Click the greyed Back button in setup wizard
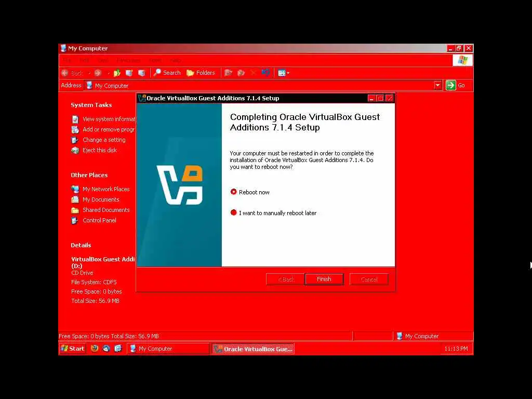 click(x=285, y=279)
